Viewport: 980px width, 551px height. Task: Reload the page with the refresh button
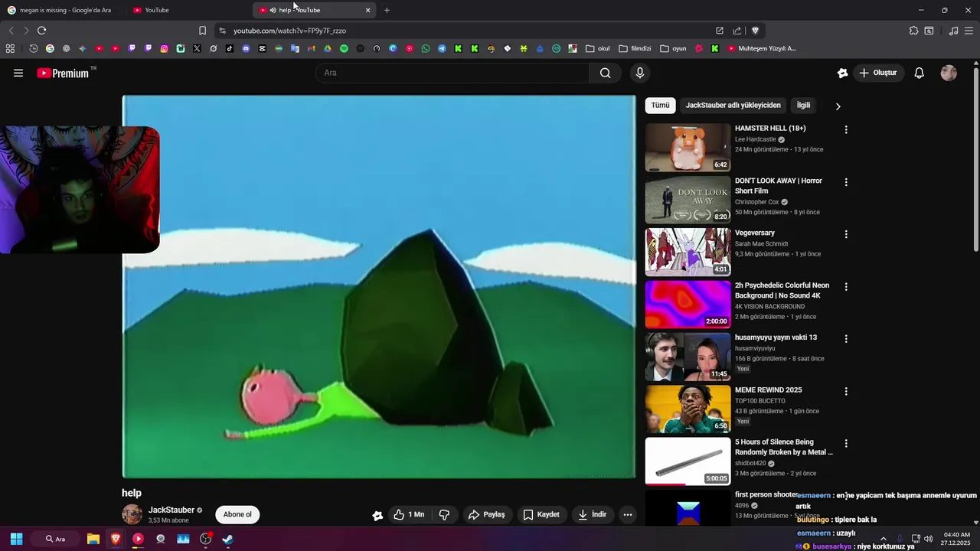pyautogui.click(x=41, y=31)
